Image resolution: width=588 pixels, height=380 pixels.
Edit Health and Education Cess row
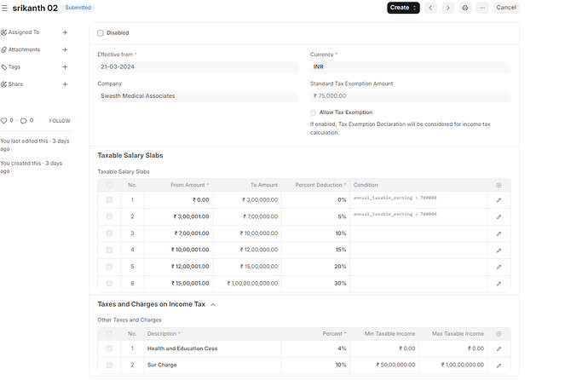pos(499,348)
